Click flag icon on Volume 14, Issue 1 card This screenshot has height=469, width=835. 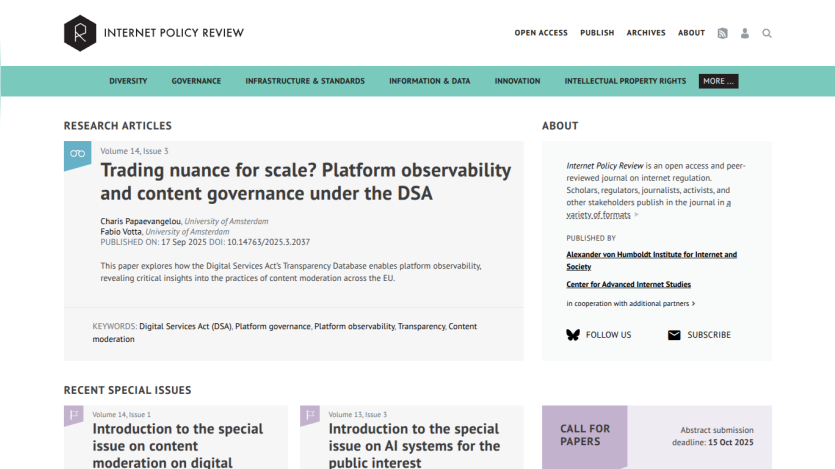pos(73,415)
